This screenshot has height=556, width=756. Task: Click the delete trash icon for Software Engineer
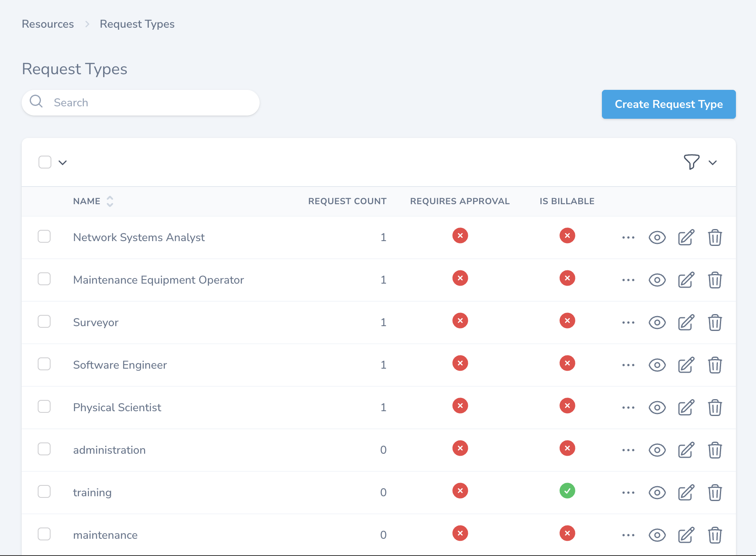tap(715, 365)
